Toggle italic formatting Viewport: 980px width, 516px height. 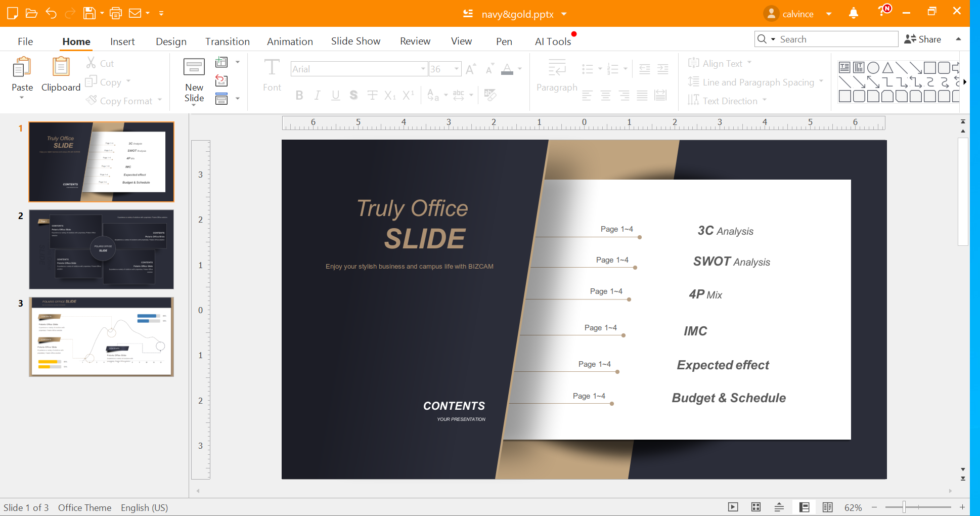317,95
